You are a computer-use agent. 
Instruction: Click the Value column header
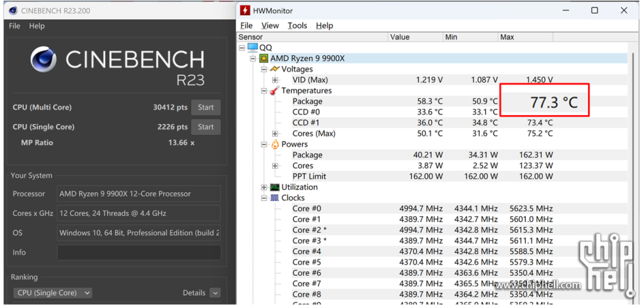(415, 37)
